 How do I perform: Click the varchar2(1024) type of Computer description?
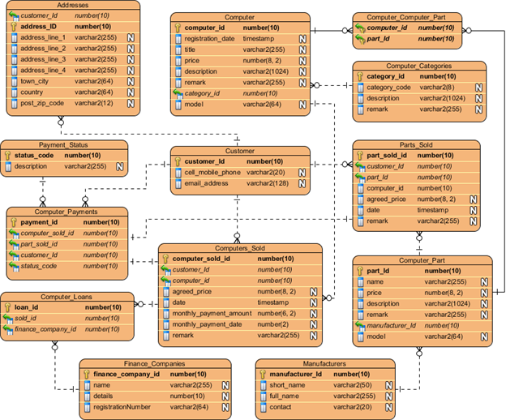pos(266,71)
